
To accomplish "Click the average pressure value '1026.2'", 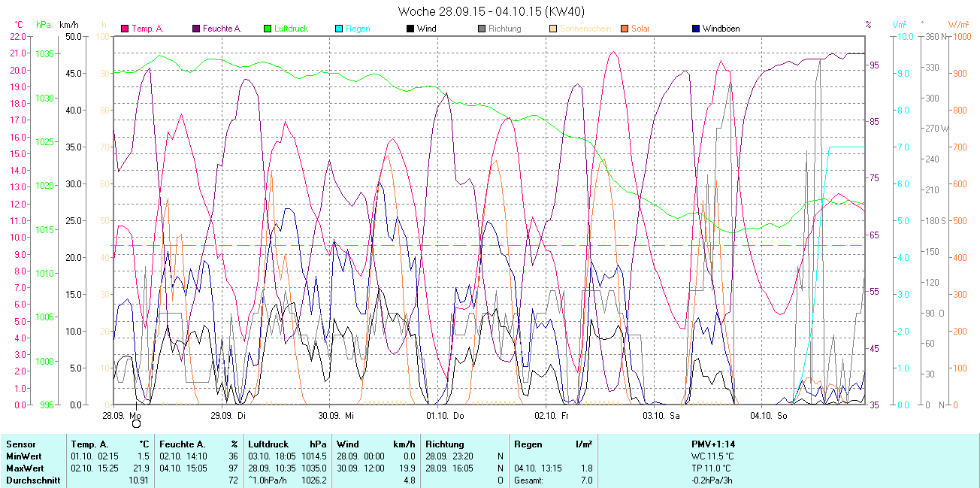I will tap(313, 480).
